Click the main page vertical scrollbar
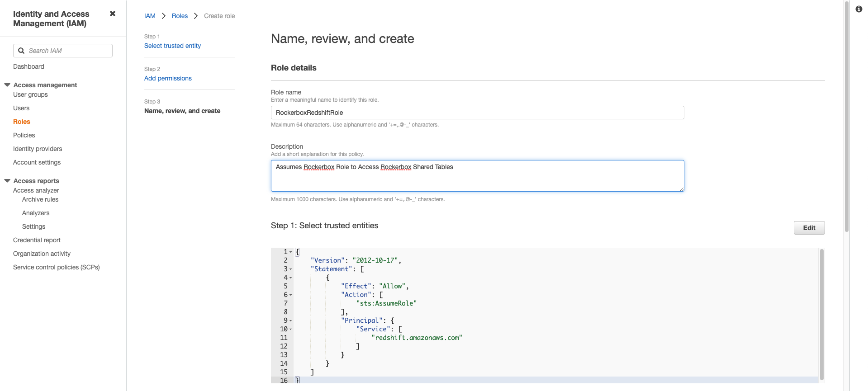 click(846, 117)
